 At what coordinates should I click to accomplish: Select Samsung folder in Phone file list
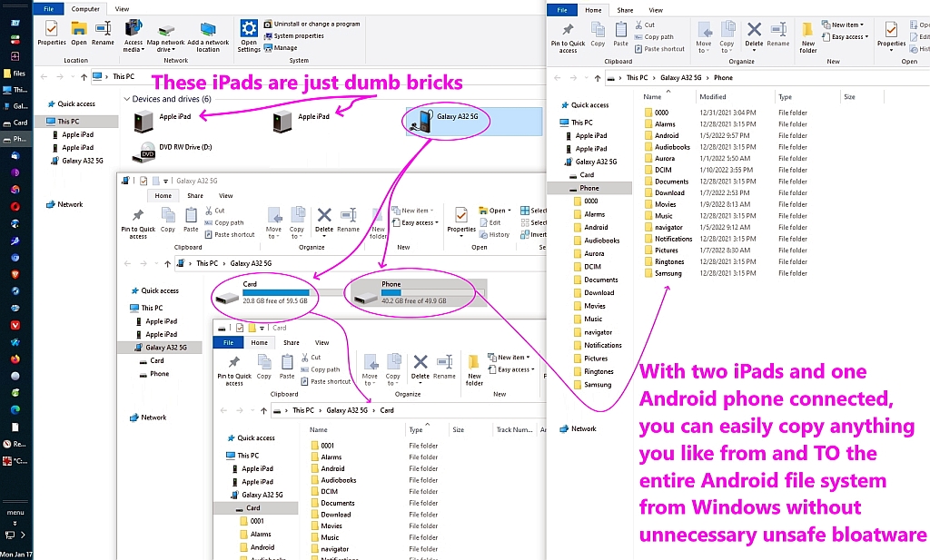pos(668,273)
